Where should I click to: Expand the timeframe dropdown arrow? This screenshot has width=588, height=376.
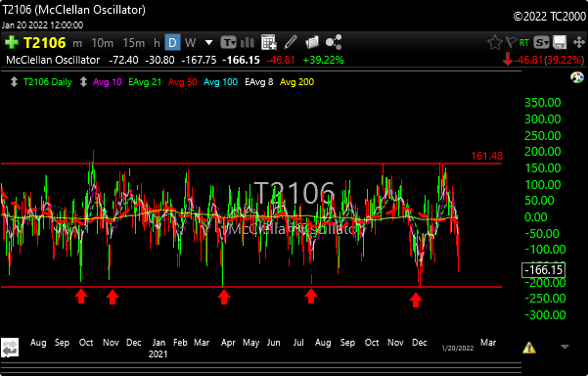tap(208, 43)
